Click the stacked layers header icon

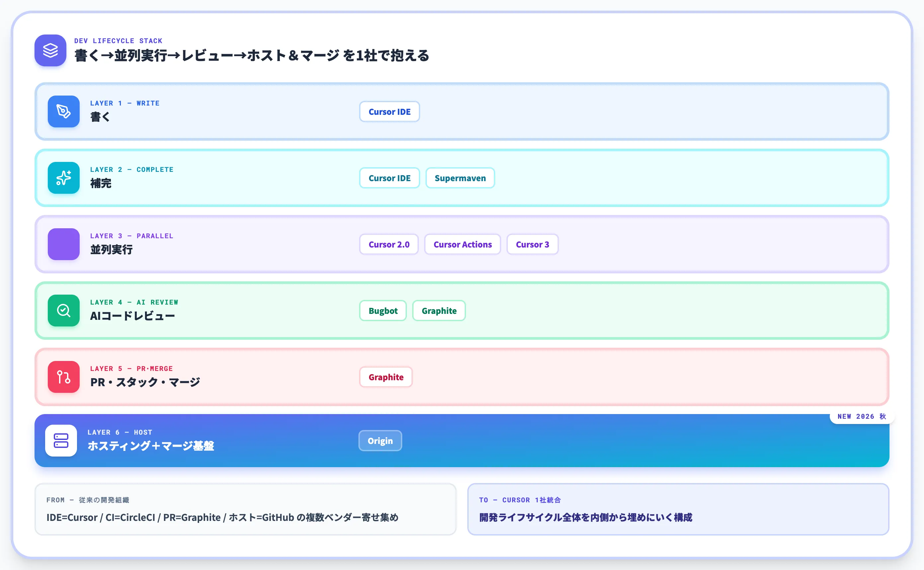pyautogui.click(x=50, y=50)
